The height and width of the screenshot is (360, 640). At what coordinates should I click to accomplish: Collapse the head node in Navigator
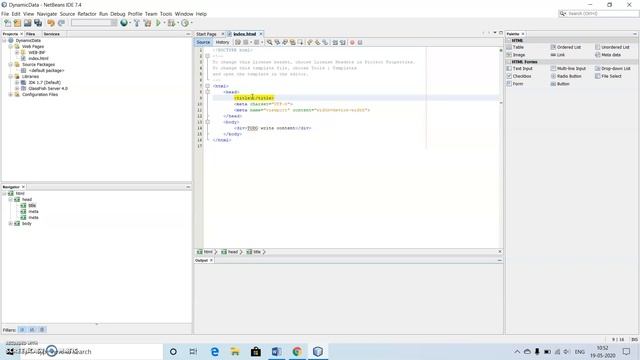[10, 200]
